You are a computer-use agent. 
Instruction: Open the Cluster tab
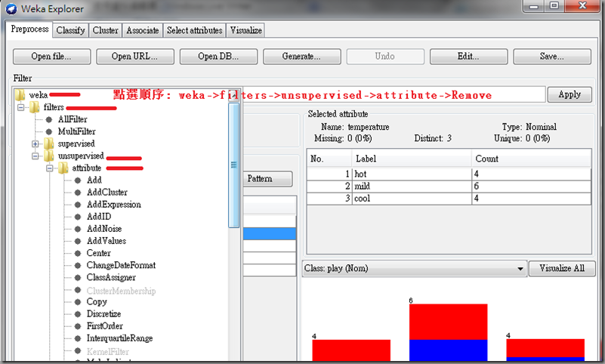[x=105, y=30]
